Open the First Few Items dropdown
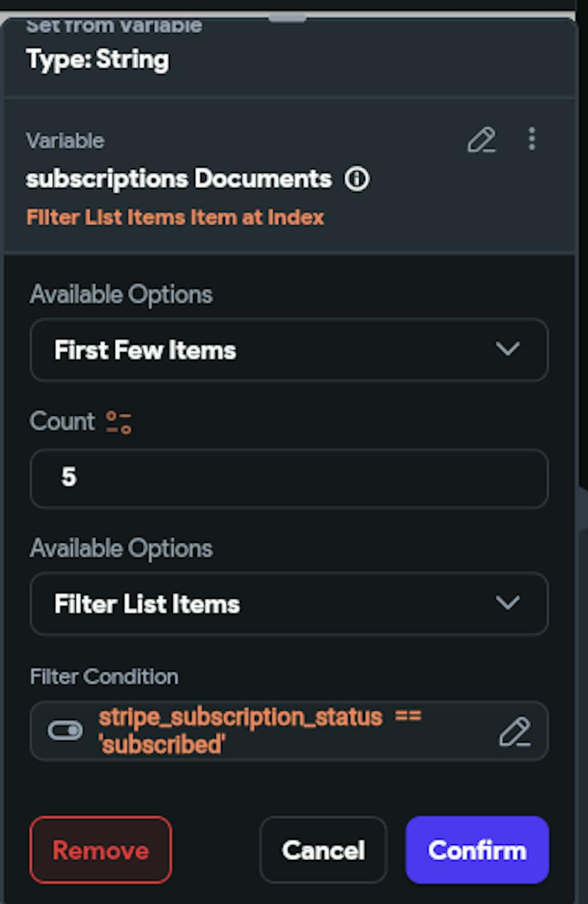Viewport: 588px width, 904px height. [x=289, y=350]
